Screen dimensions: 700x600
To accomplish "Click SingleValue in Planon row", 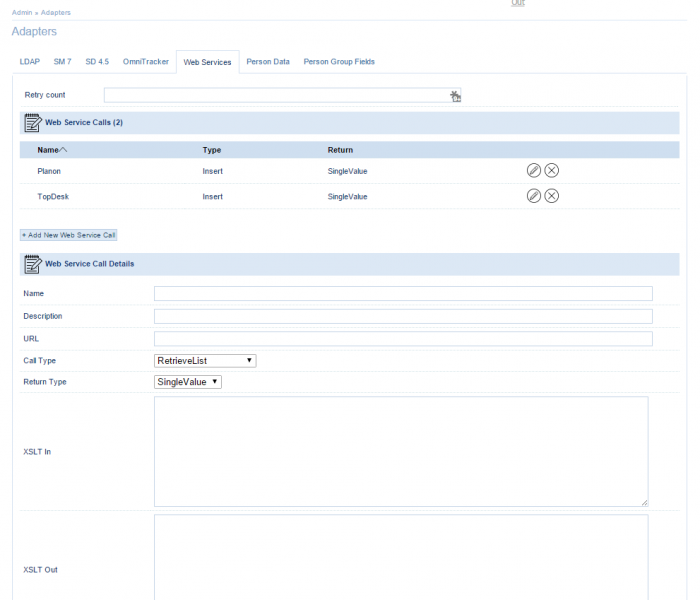I will pyautogui.click(x=347, y=171).
